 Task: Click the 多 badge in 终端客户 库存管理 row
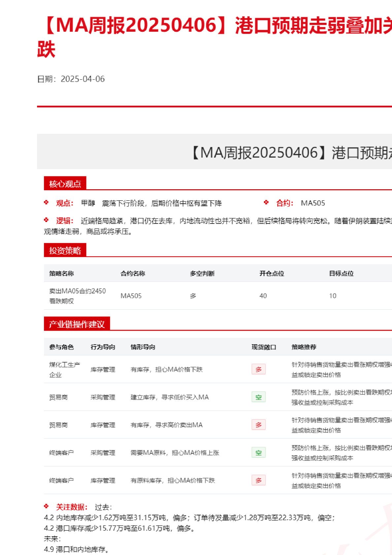[x=258, y=480]
